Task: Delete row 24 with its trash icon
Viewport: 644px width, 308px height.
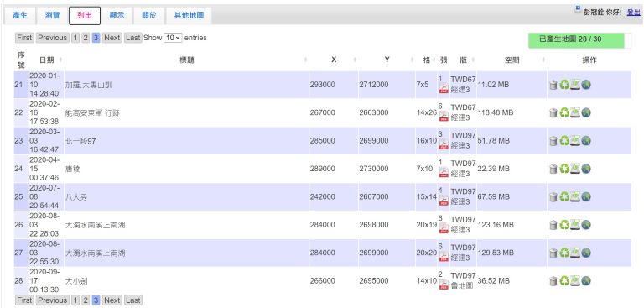Action: (553, 169)
